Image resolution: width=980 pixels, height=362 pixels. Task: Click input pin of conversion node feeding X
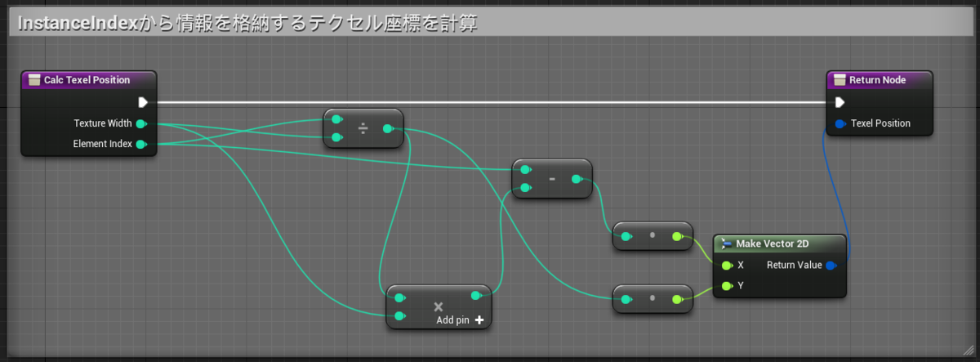626,237
